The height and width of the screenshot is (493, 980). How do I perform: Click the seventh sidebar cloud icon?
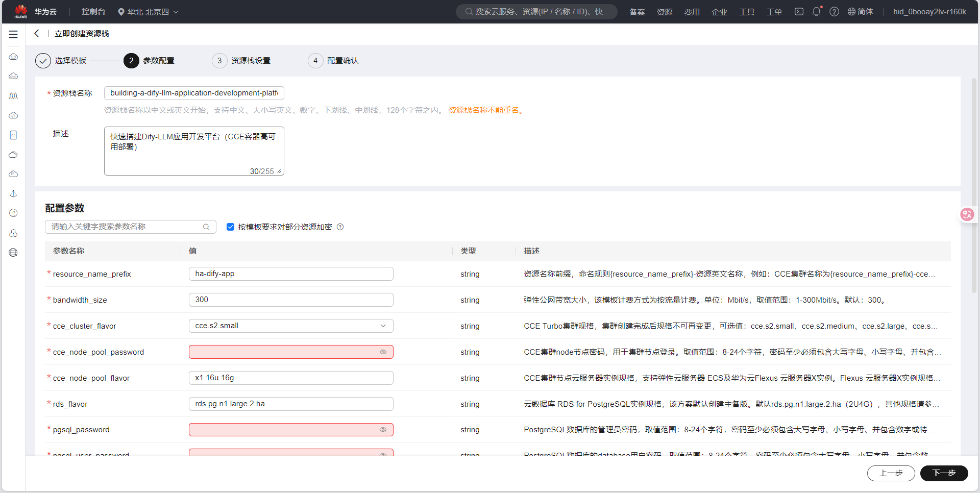click(13, 174)
